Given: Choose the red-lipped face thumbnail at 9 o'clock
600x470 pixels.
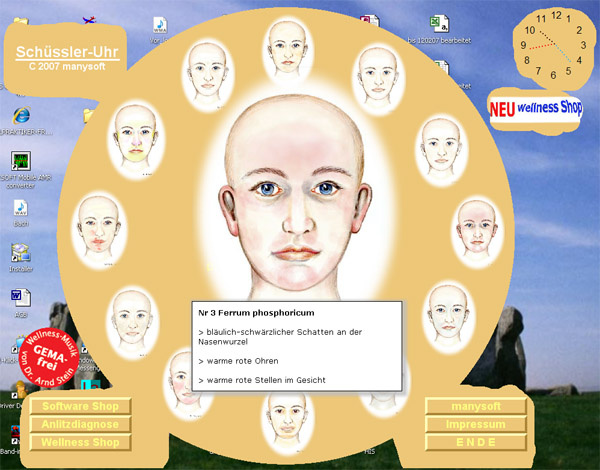Looking at the screenshot, I should pos(99,230).
